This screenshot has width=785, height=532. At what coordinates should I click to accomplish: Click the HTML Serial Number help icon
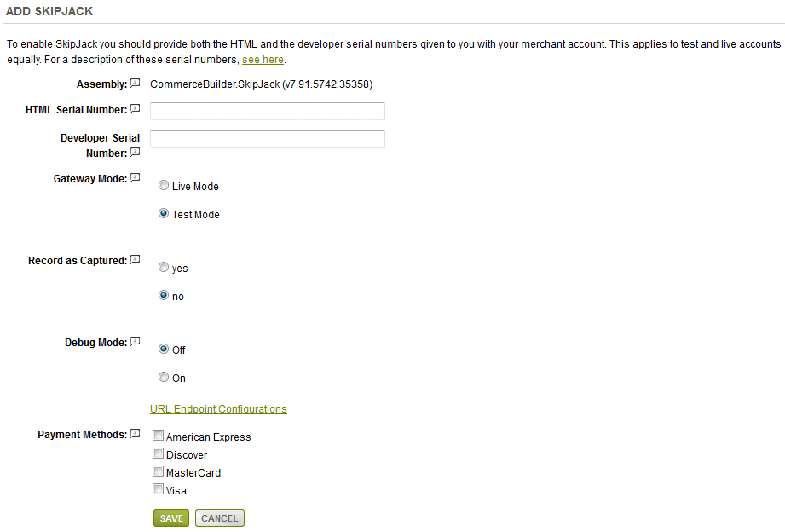point(135,109)
